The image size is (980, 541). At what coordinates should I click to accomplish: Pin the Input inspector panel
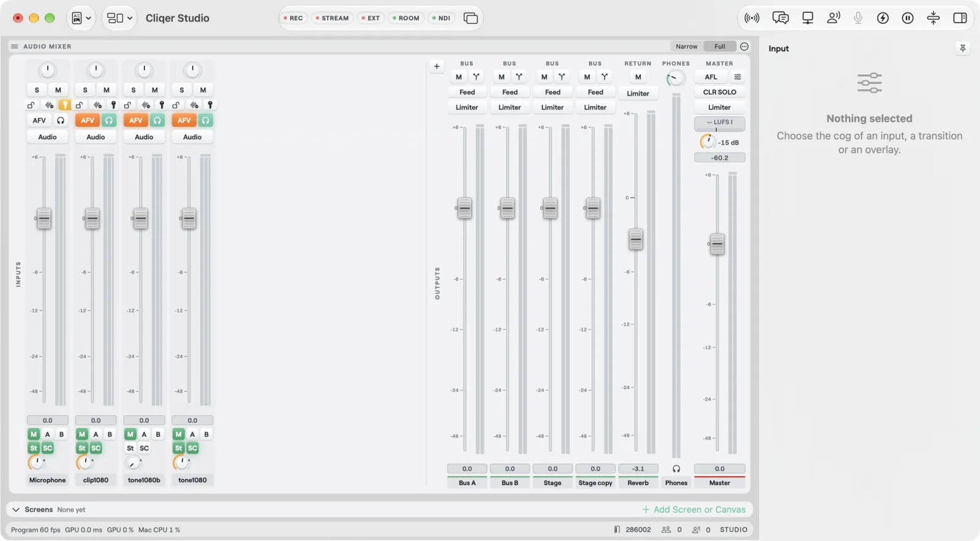(x=963, y=48)
